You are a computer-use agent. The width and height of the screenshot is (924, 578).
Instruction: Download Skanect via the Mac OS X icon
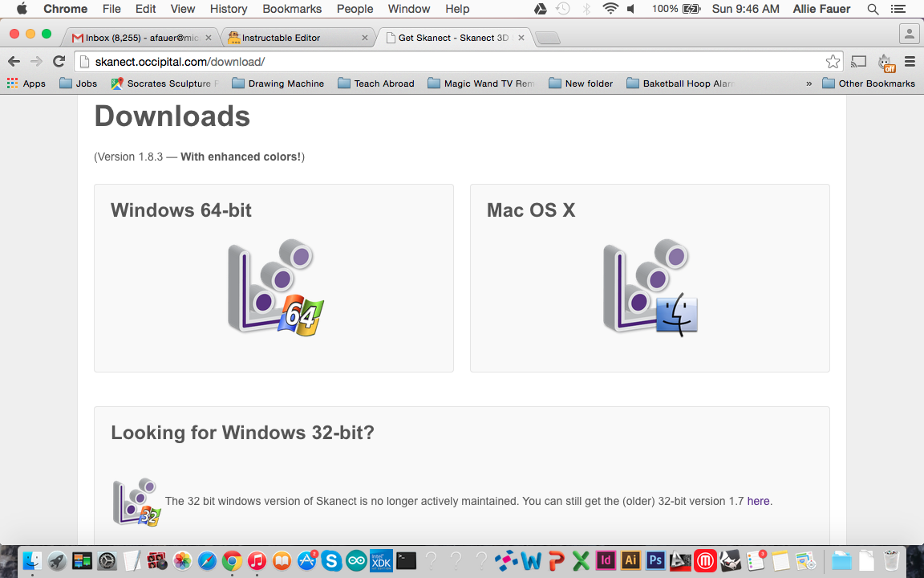tap(650, 287)
